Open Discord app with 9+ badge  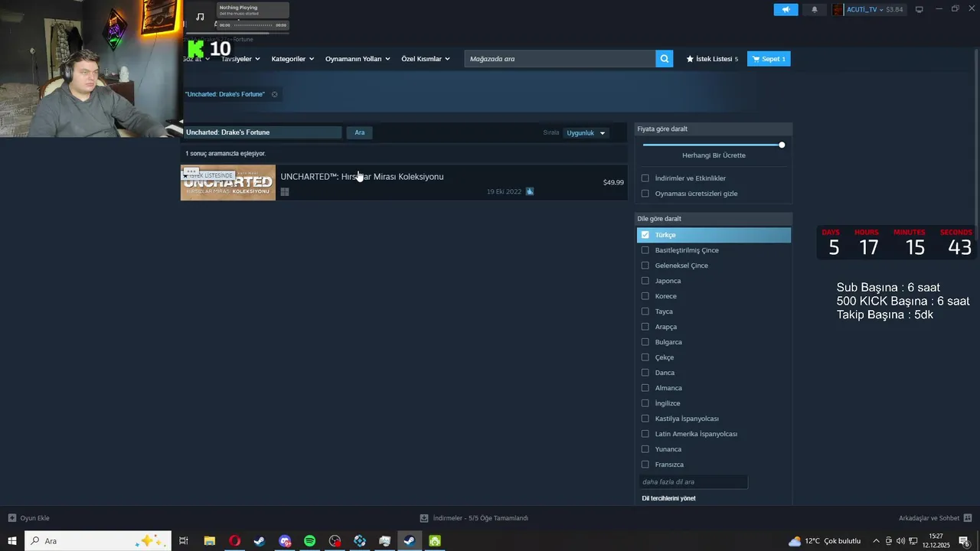coord(285,541)
